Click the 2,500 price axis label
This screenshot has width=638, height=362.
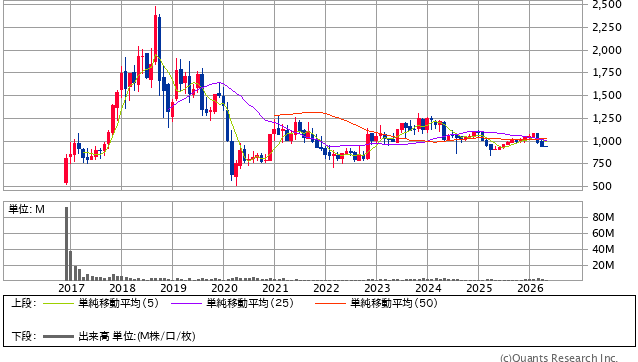(607, 4)
